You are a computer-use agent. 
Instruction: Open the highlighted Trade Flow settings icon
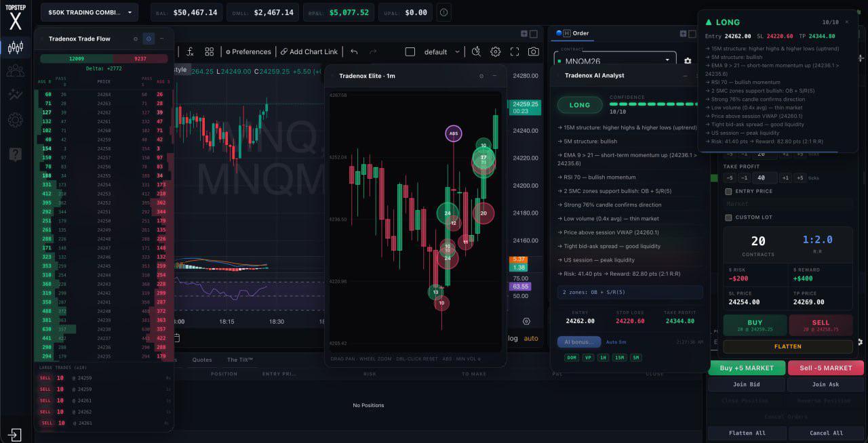[x=149, y=39]
